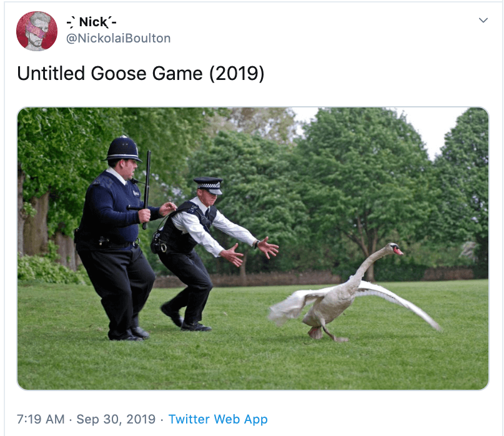Enlarge the attached swan chase photo
Screen dimensions: 504x436
pyautogui.click(x=253, y=249)
